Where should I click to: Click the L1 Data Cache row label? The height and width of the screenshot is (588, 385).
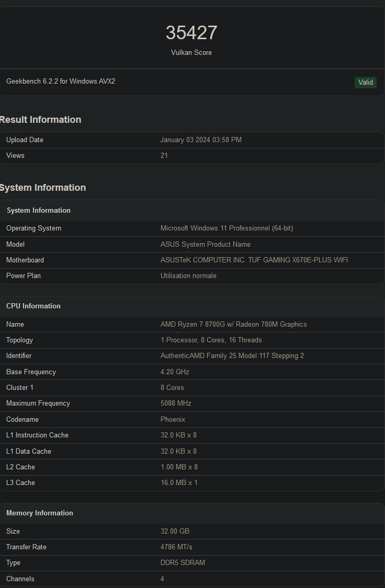coord(29,452)
